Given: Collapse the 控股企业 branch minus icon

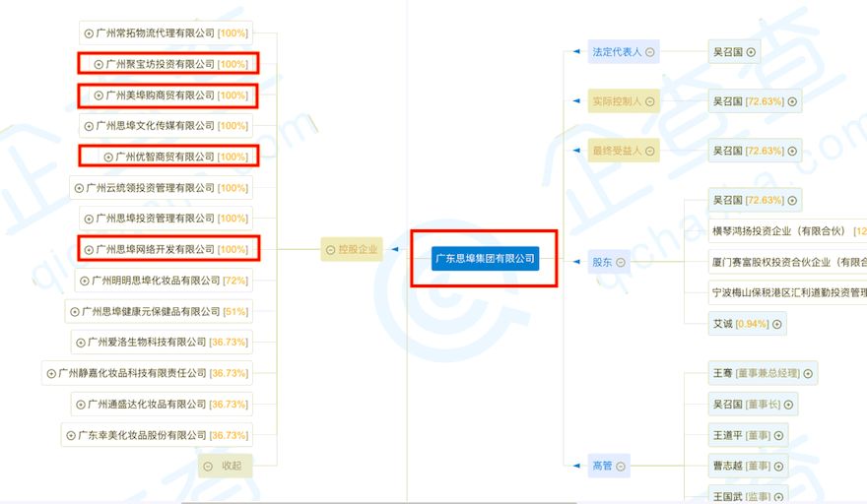Looking at the screenshot, I should (331, 250).
